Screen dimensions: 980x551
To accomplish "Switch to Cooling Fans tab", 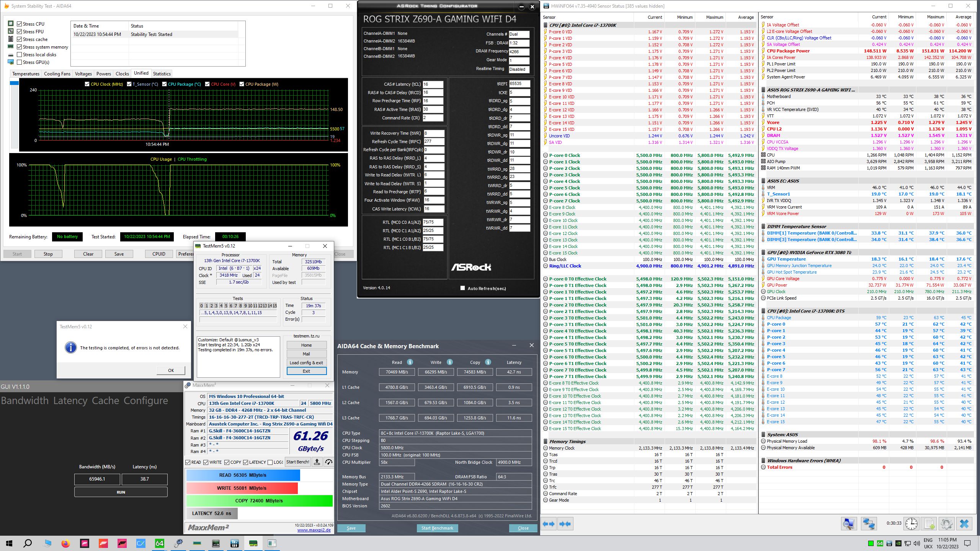I will [x=57, y=73].
